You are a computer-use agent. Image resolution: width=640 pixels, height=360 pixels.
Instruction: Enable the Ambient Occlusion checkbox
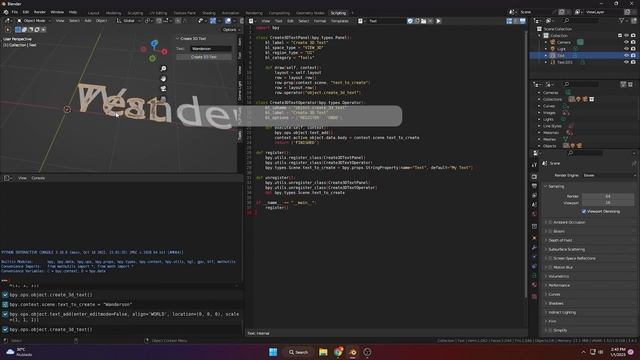tap(550, 222)
